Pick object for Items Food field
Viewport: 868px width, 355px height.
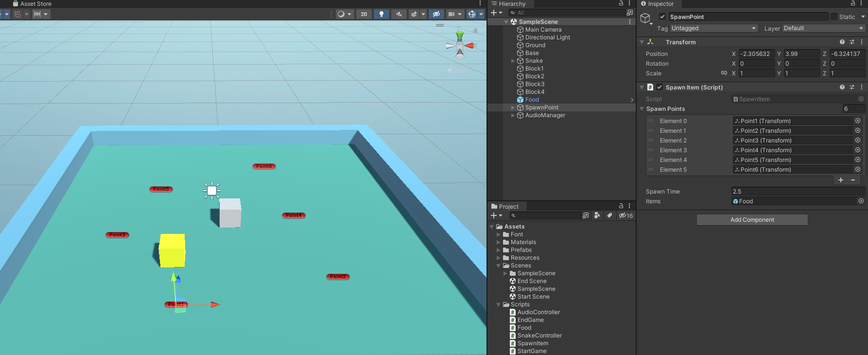[861, 201]
